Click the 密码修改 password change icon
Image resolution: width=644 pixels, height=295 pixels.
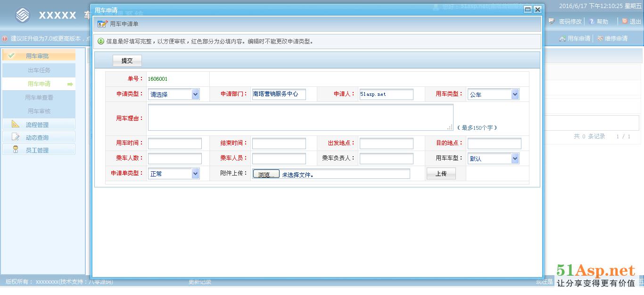551,21
